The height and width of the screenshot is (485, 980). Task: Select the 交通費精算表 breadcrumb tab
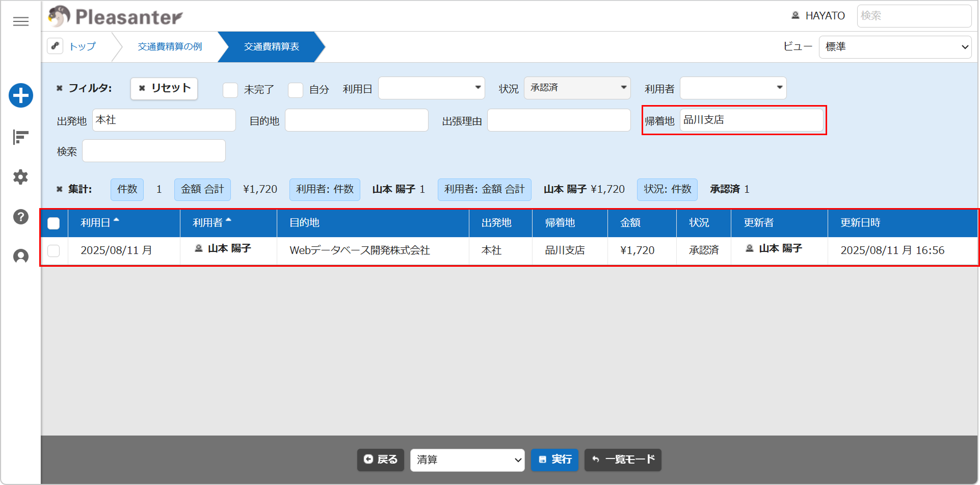click(272, 46)
